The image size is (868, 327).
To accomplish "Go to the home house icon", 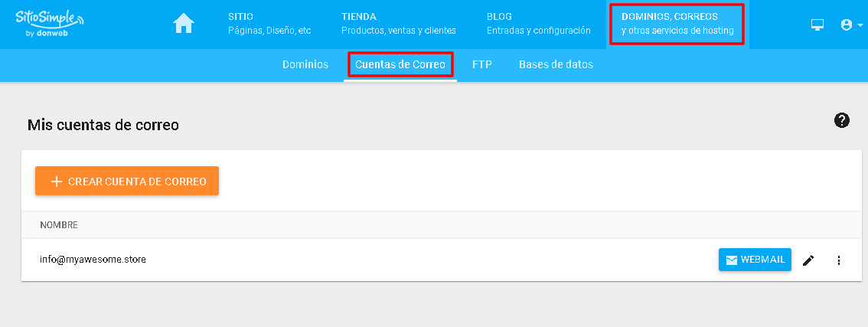I will coord(184,24).
